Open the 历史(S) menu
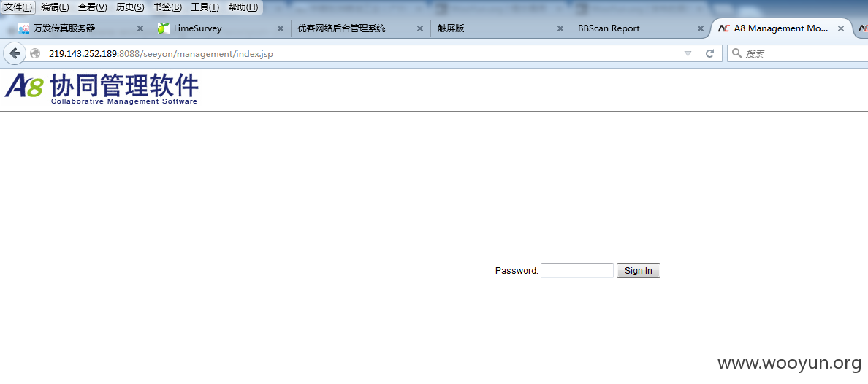Screen dimensions: 868x384 [130, 7]
